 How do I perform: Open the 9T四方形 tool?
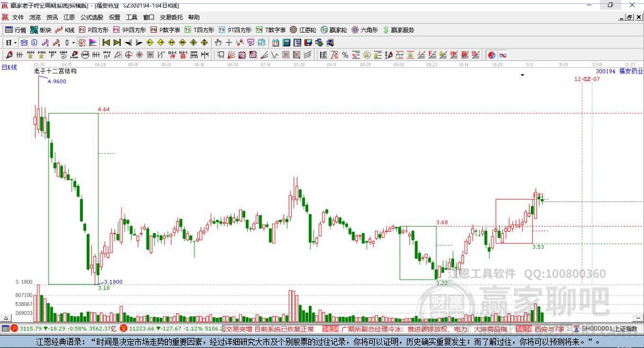[235, 30]
